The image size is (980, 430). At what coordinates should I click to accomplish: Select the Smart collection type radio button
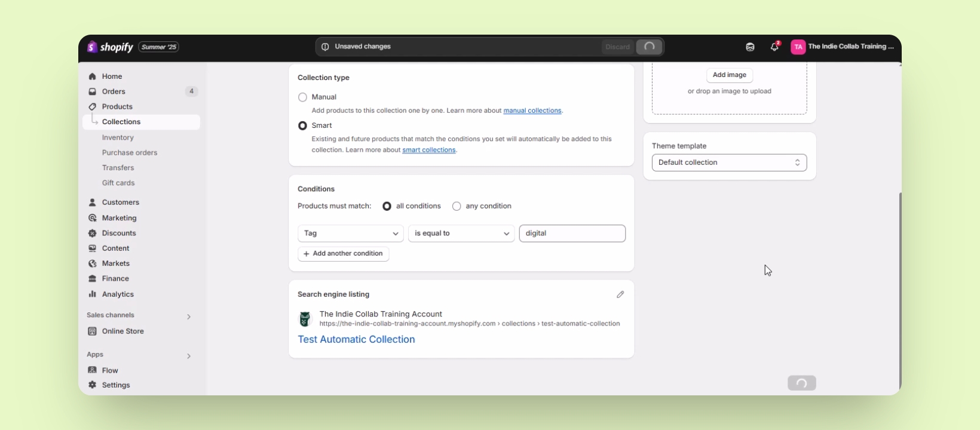point(302,126)
